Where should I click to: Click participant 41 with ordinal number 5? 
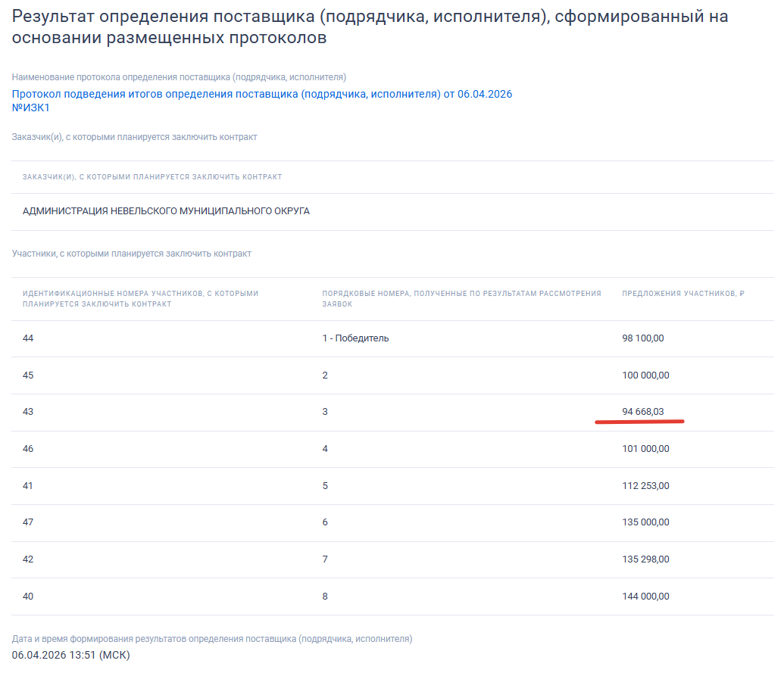[28, 484]
